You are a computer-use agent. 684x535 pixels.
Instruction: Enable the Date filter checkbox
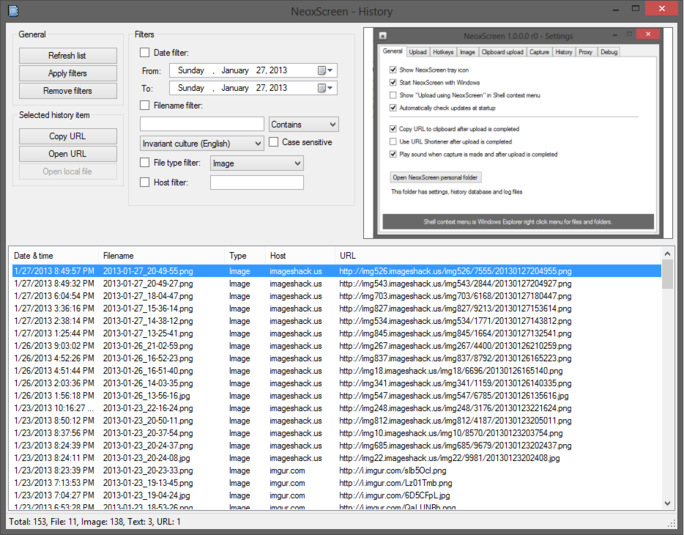[x=144, y=52]
